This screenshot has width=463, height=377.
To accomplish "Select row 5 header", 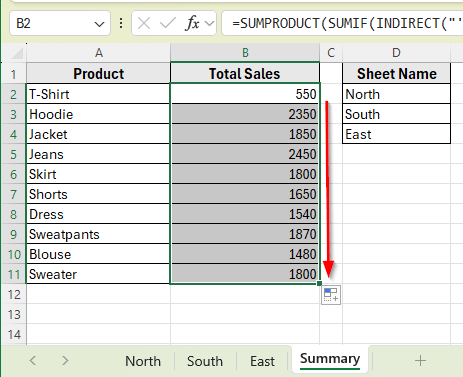I will tap(13, 154).
